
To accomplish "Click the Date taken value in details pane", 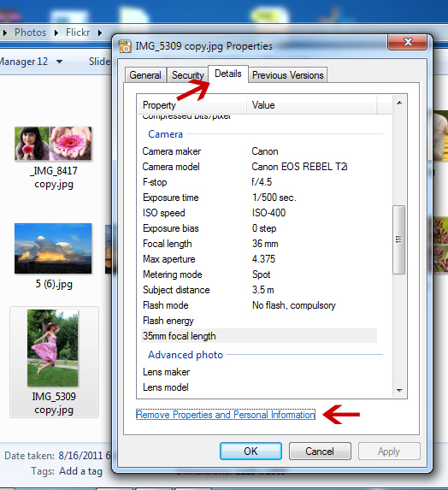I will 85,456.
